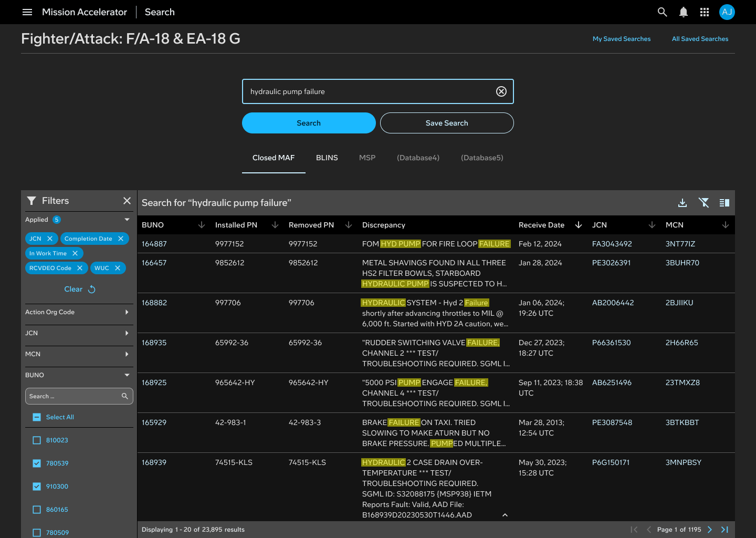Screen dimensions: 756x538
Task: Go to the next results page
Action: point(710,530)
